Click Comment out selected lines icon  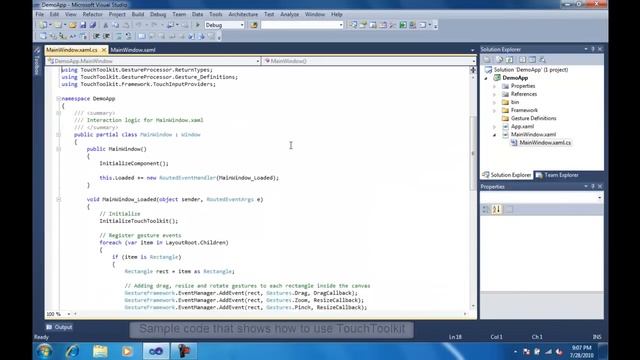click(x=118, y=36)
